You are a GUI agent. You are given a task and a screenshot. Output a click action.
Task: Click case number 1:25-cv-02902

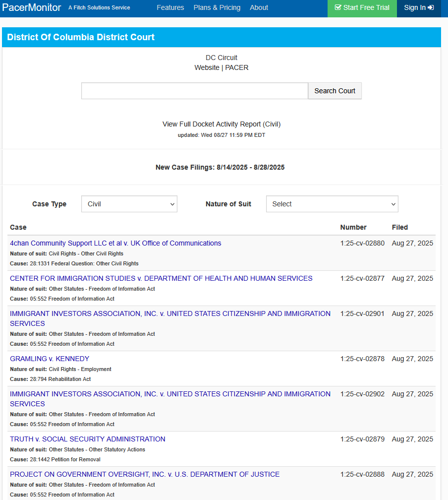pyautogui.click(x=362, y=394)
